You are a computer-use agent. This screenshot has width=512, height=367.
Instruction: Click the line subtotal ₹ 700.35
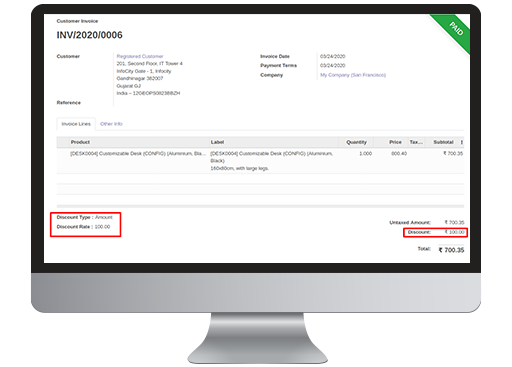453,154
